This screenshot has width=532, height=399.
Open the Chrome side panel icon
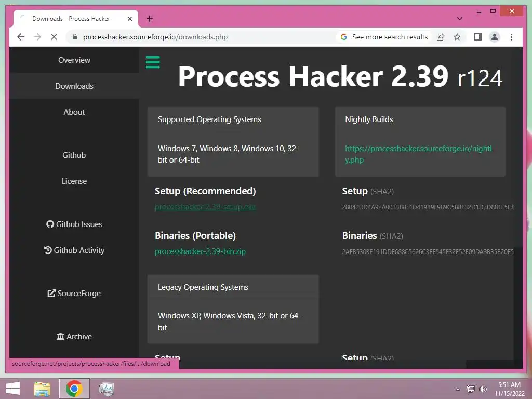[x=478, y=37]
